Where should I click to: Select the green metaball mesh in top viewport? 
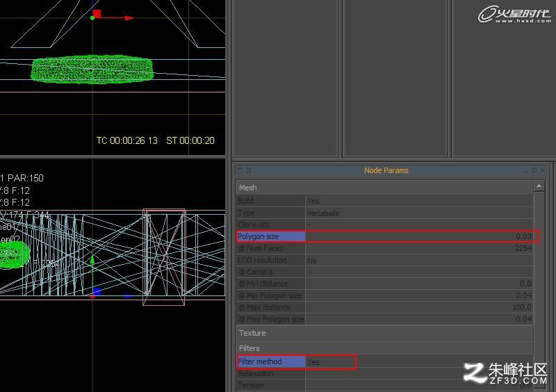tap(92, 69)
